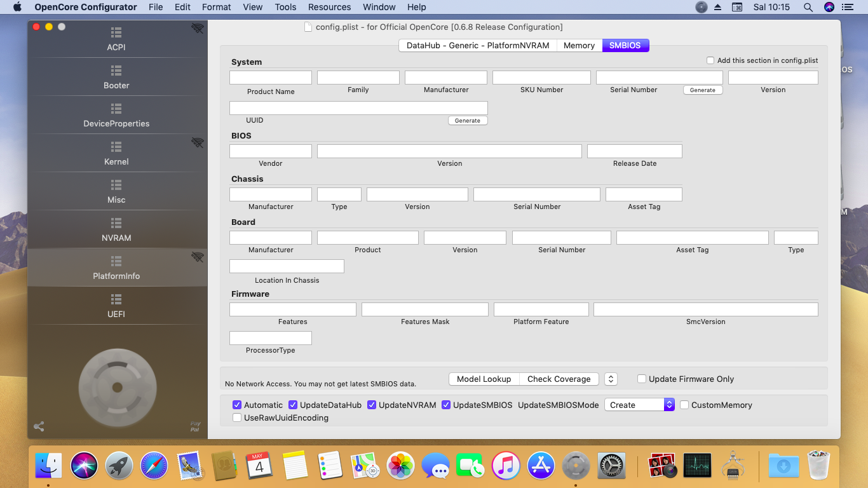This screenshot has width=868, height=488.
Task: Switch to the NVRAM sidebar section
Action: tap(117, 230)
